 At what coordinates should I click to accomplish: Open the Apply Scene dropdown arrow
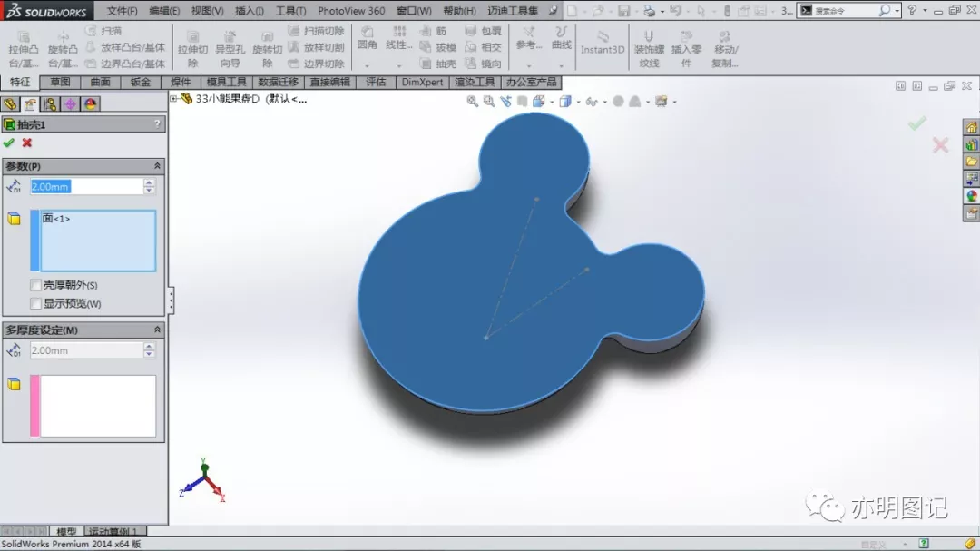point(648,102)
